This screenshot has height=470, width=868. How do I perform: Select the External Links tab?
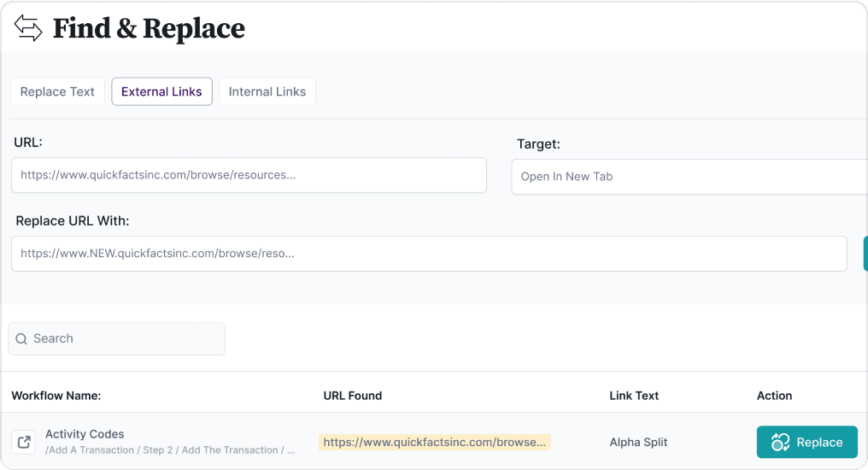(161, 91)
